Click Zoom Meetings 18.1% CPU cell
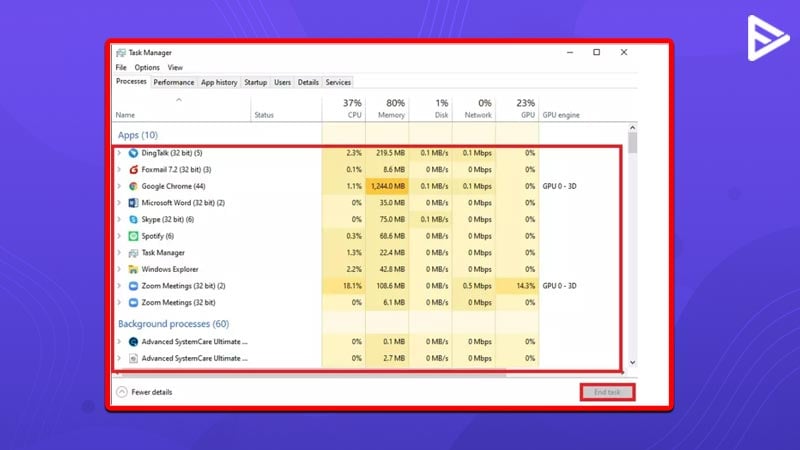 pos(344,286)
